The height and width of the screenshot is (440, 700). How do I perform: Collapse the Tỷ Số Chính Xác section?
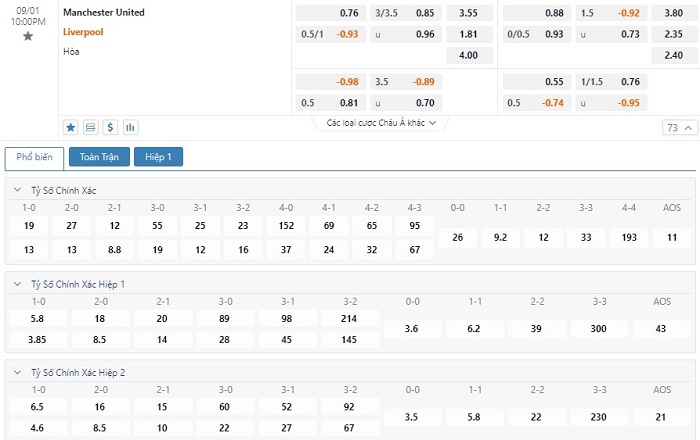pos(18,190)
